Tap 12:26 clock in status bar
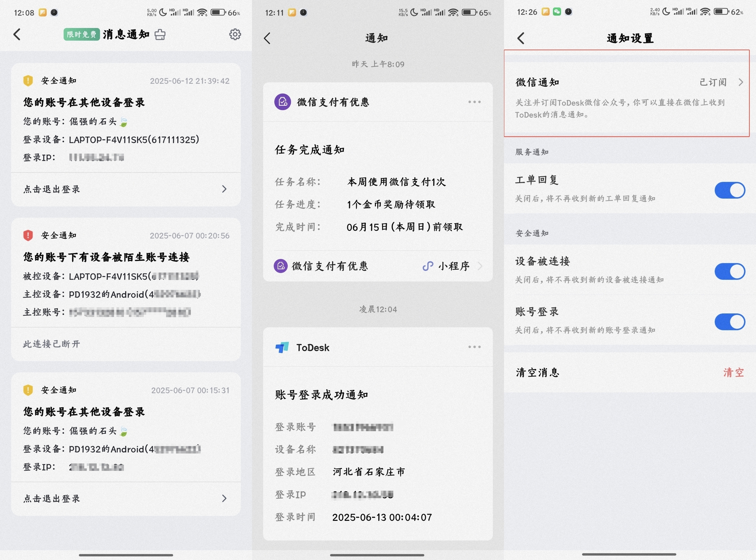The height and width of the screenshot is (560, 756). pos(527,12)
